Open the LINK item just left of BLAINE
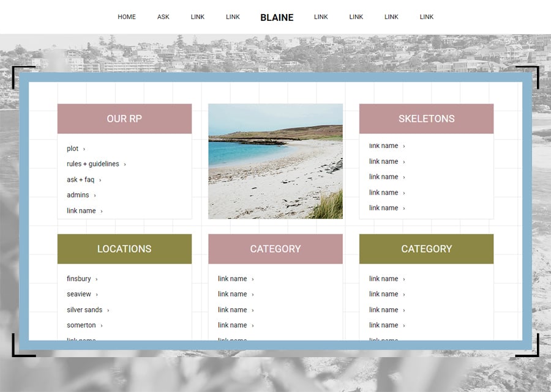551x392 pixels. pos(233,17)
